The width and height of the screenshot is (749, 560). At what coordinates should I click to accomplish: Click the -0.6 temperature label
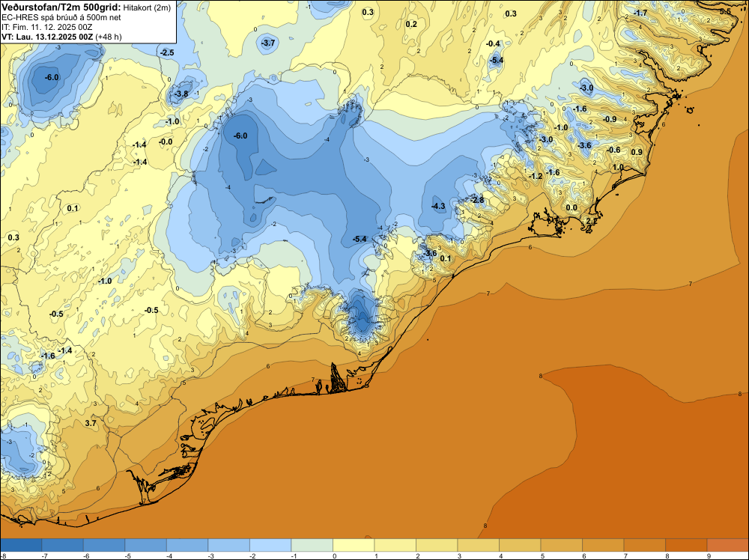613,150
